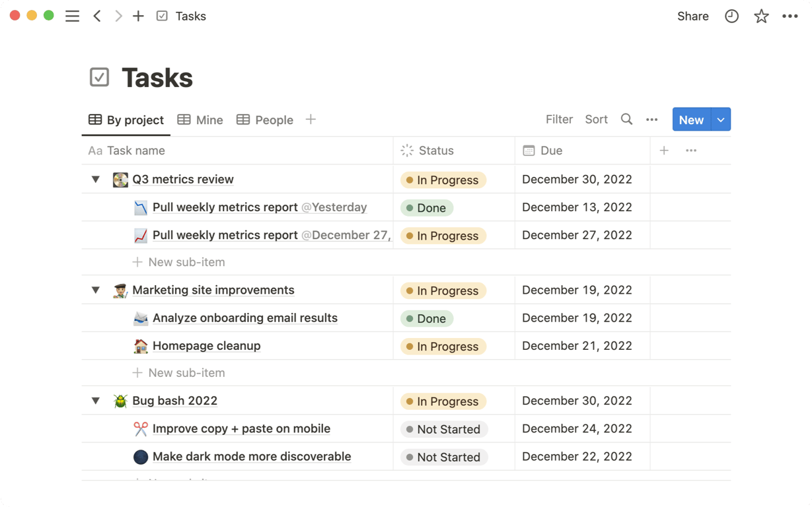Add a new column property
This screenshot has width=812, height=507.
pyautogui.click(x=664, y=151)
